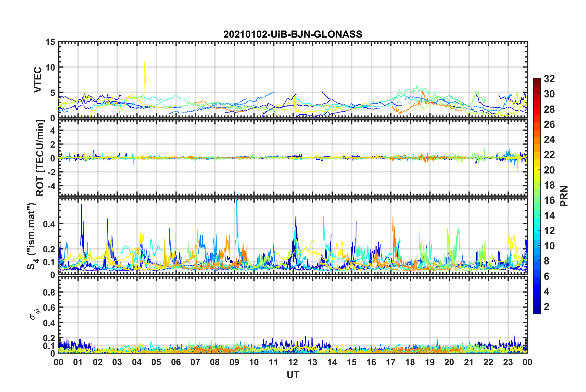Click inside the sigma-phi plot panel

[x=293, y=315]
